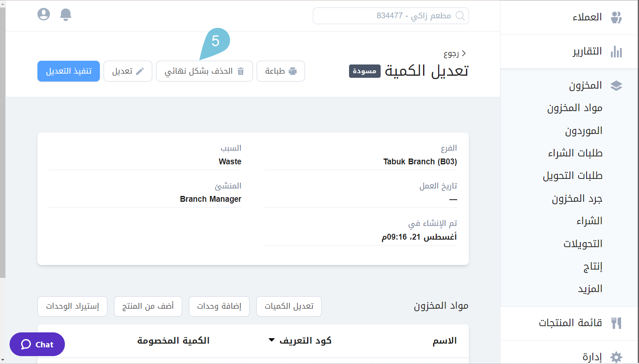Open طلبات الشراء in the sidebar
The image size is (639, 364).
click(575, 154)
